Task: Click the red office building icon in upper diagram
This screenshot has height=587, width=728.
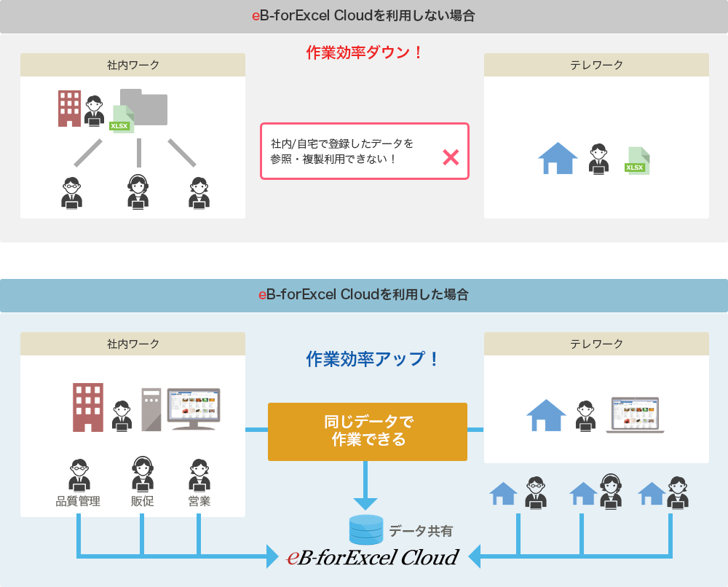Action: coord(69,109)
